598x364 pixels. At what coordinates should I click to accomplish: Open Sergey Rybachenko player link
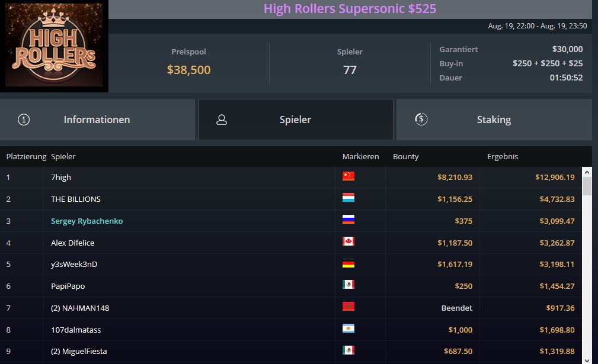point(87,221)
